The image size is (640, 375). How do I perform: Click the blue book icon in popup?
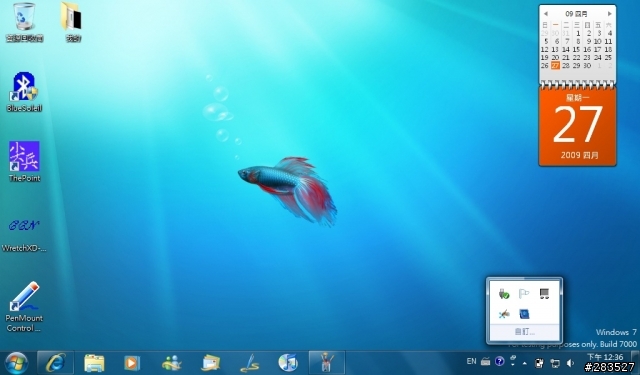pos(524,314)
